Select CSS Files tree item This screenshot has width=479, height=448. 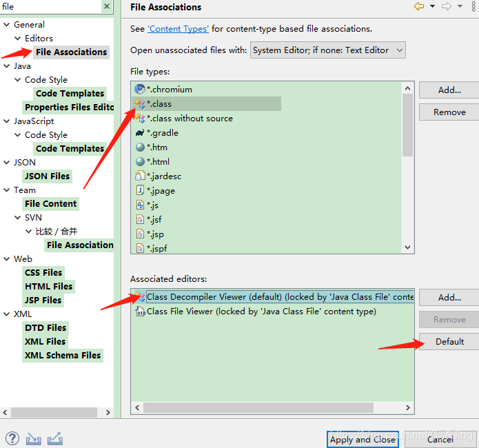pos(43,272)
